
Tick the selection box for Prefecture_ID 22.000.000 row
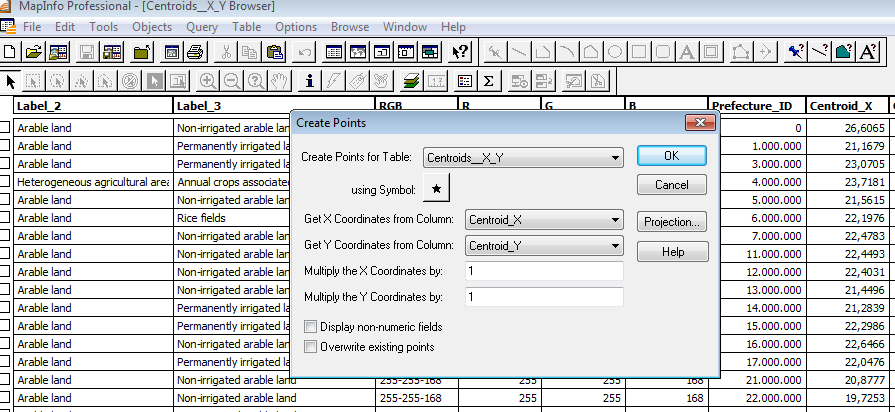(x=5, y=398)
